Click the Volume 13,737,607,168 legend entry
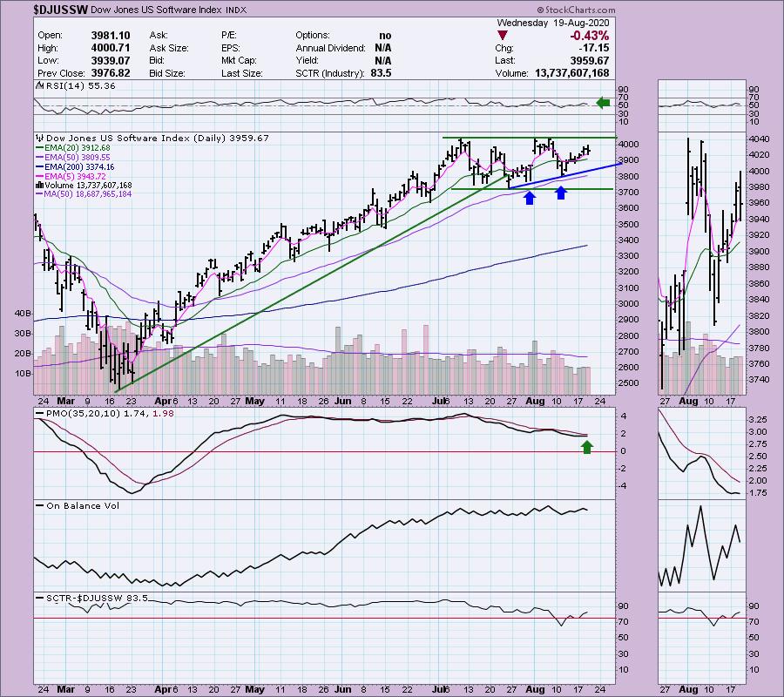Image resolution: width=784 pixels, height=697 pixels. (84, 185)
